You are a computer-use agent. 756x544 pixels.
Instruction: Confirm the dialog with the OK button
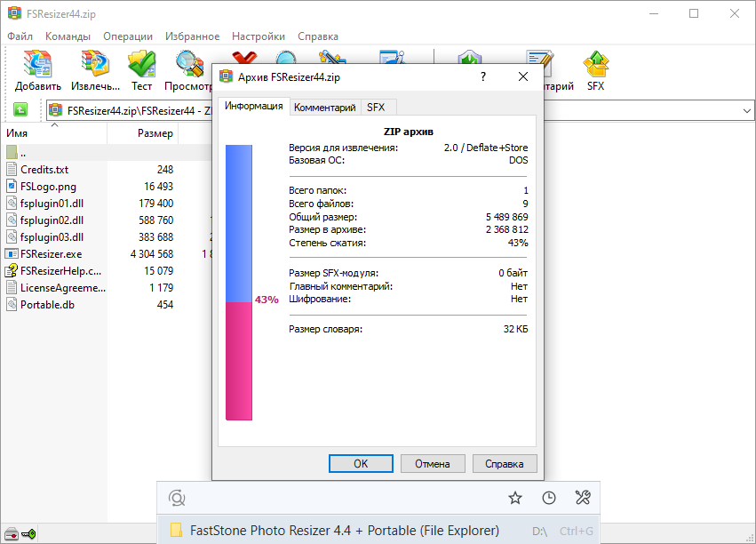[x=361, y=463]
